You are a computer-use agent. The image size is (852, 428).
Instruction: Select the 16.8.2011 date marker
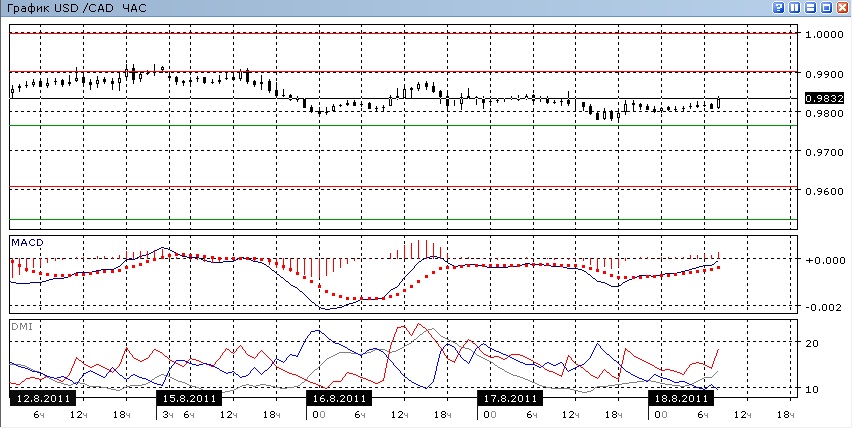pyautogui.click(x=339, y=398)
